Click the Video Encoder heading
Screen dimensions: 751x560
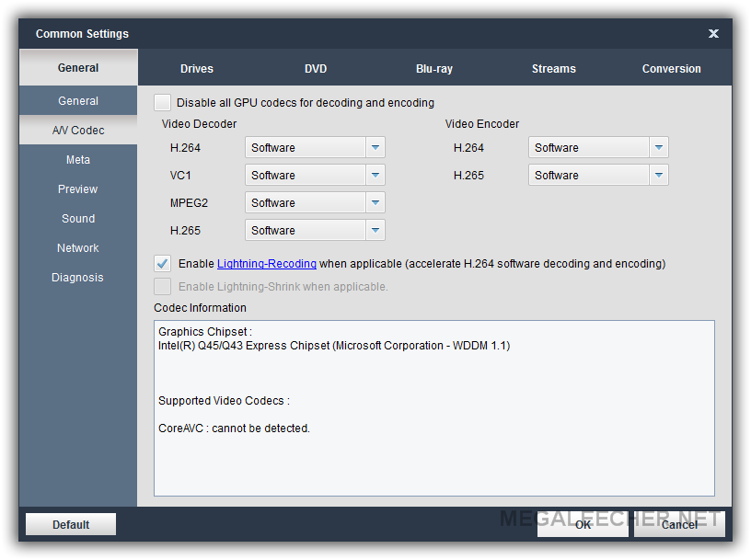482,124
